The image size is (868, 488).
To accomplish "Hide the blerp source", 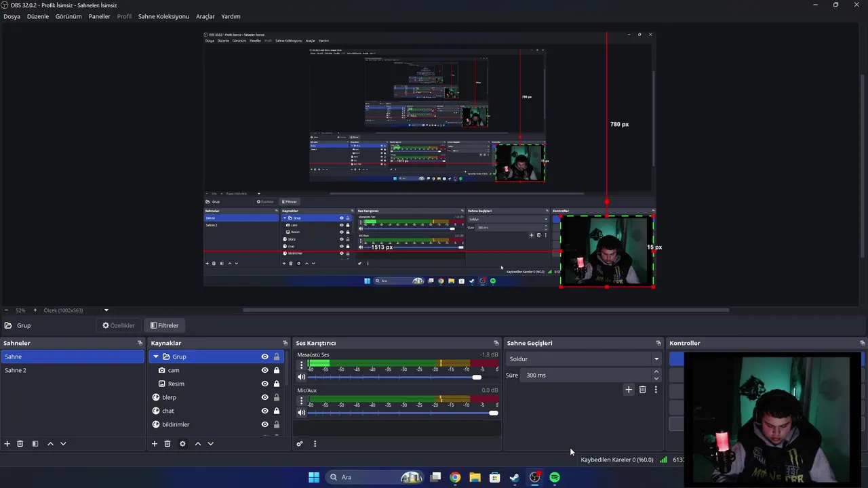I will coord(265,397).
